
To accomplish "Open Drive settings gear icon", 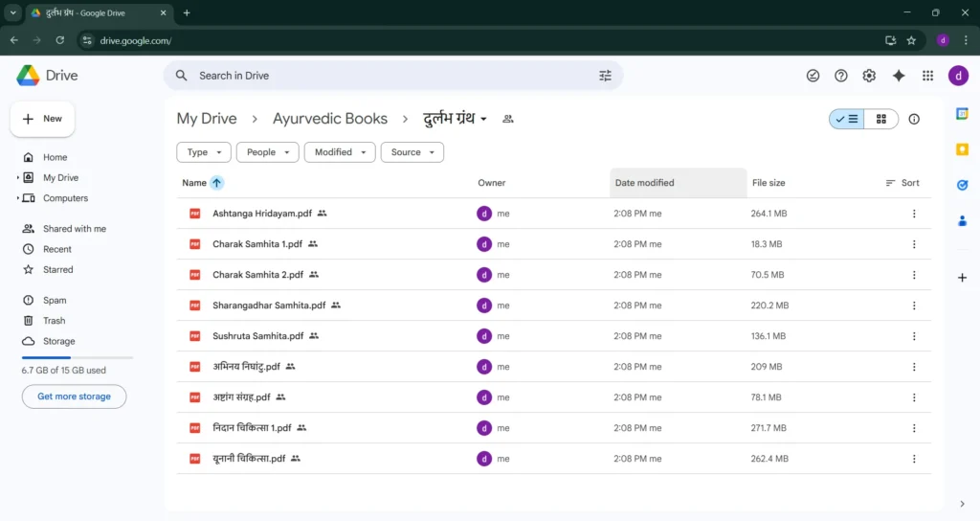I will (869, 76).
